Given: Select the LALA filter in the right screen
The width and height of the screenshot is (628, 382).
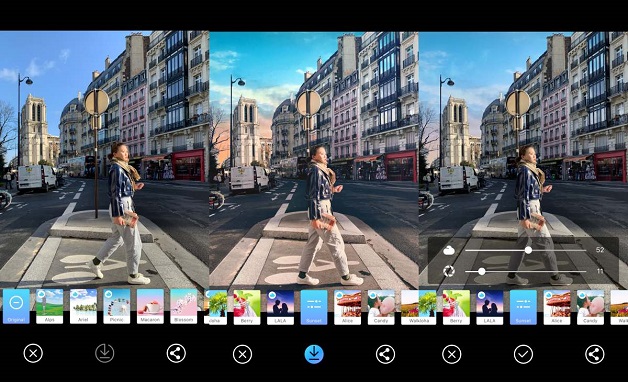Looking at the screenshot, I should click(x=489, y=307).
